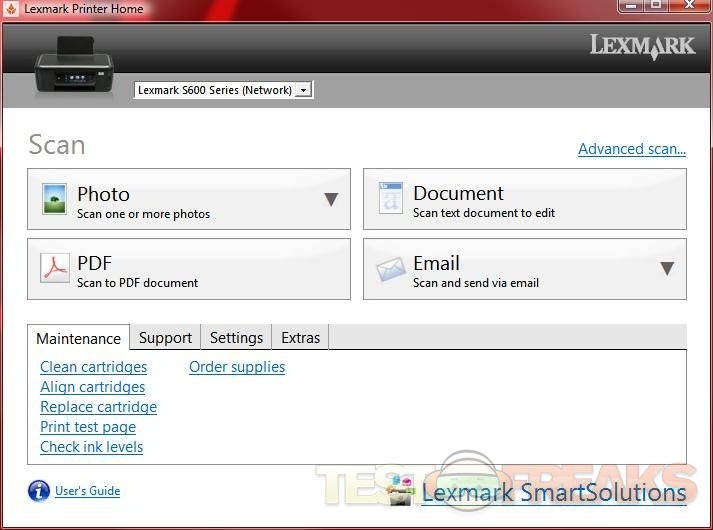Click Clean cartridges link
This screenshot has width=713, height=530.
[93, 367]
